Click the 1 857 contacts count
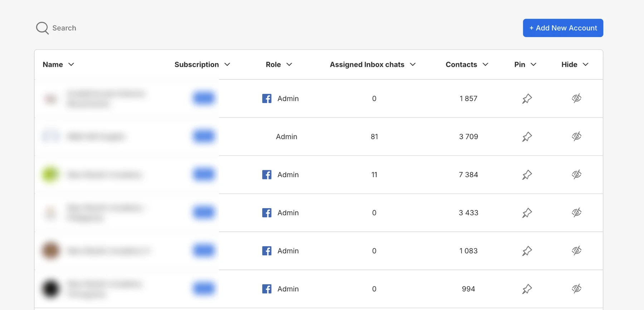 pos(468,98)
